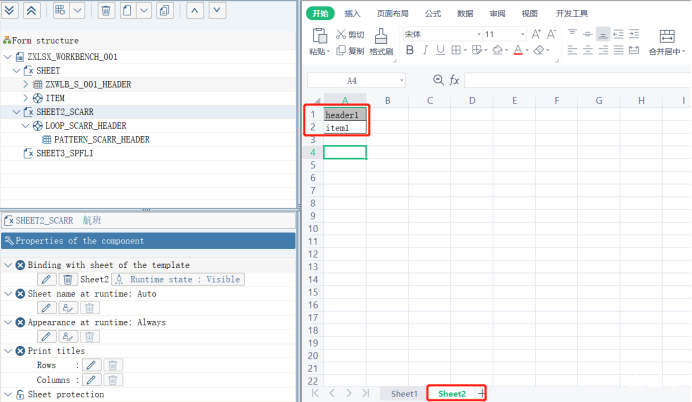The width and height of the screenshot is (692, 402).
Task: Click the cell fill color bucket icon
Action: click(497, 50)
